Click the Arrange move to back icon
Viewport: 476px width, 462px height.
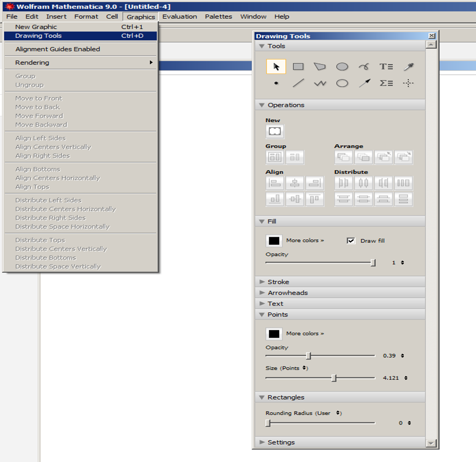(x=363, y=157)
